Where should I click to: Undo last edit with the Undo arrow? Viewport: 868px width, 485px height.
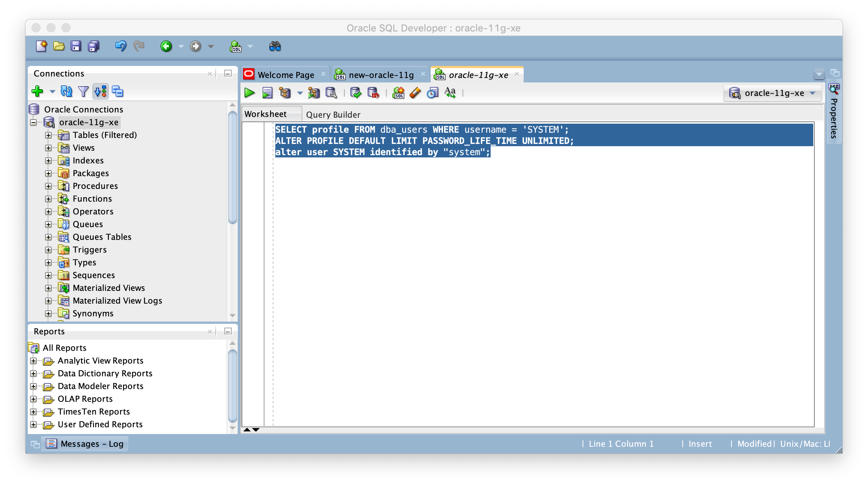(x=121, y=46)
